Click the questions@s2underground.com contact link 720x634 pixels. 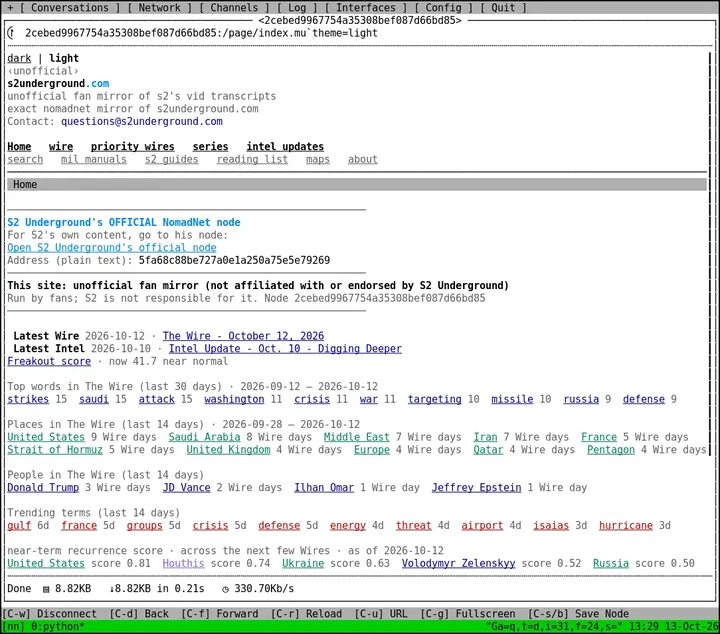click(x=142, y=122)
